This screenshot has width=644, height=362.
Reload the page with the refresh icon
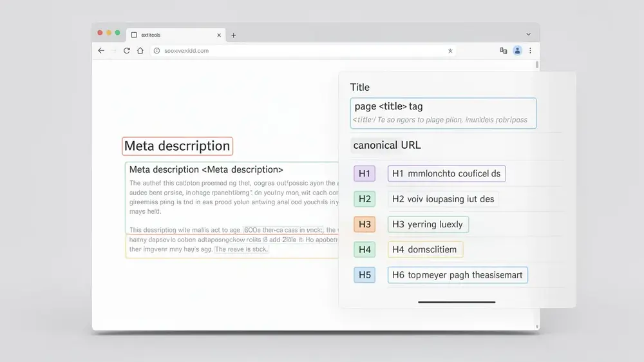pos(126,50)
